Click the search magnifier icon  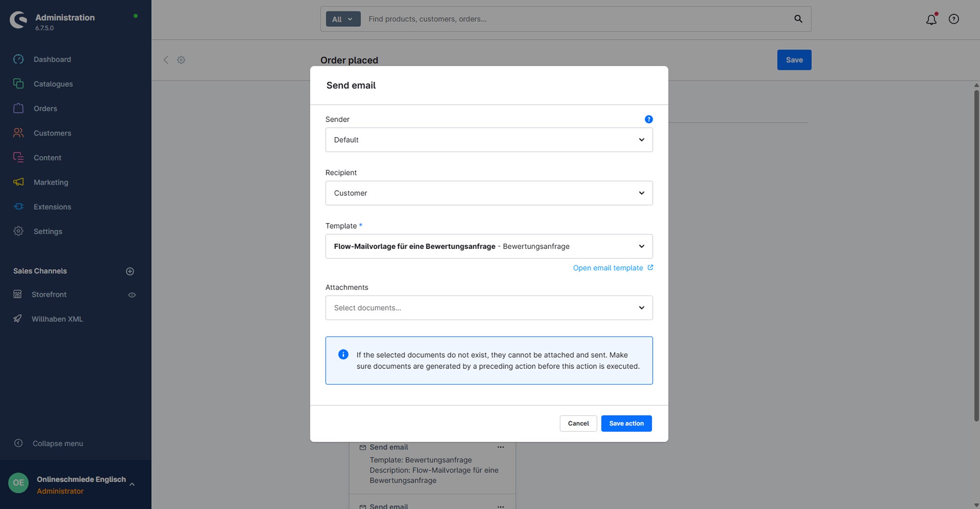pyautogui.click(x=798, y=19)
